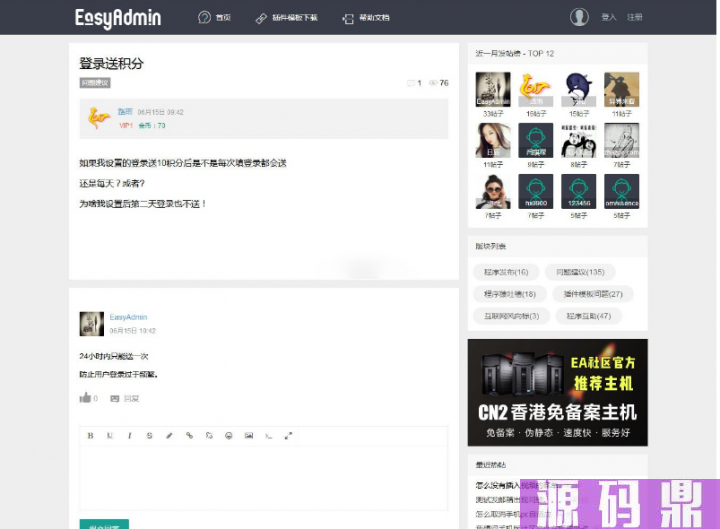The height and width of the screenshot is (529, 720).
Task: Insert a link using editor chain icon
Action: click(189, 435)
